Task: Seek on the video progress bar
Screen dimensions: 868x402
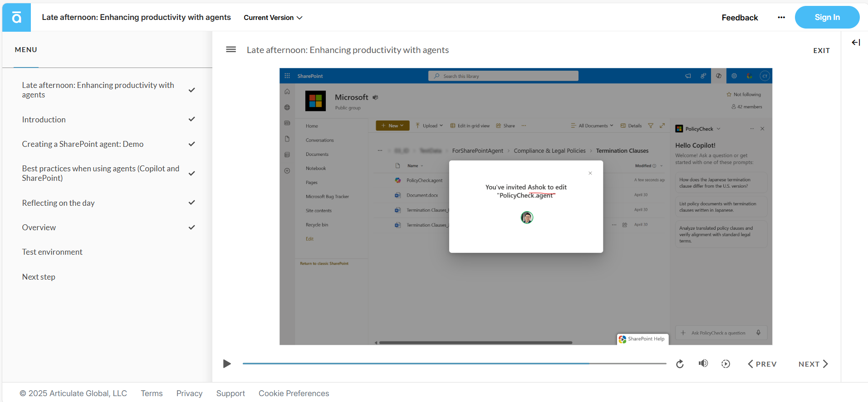Action: 454,363
